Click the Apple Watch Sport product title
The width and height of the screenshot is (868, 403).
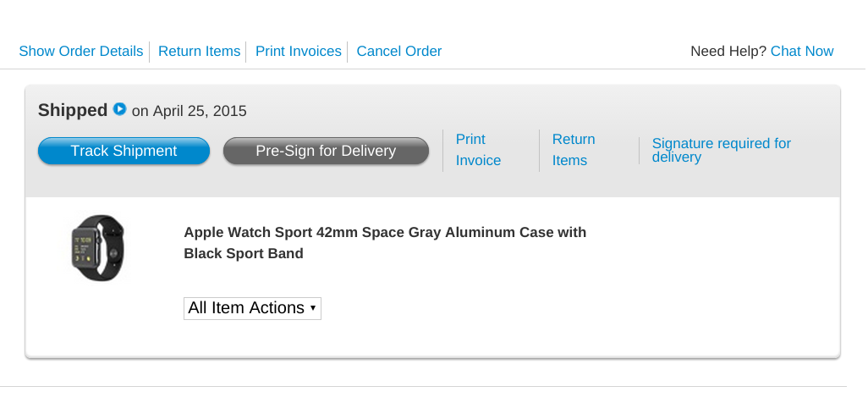[x=385, y=243]
